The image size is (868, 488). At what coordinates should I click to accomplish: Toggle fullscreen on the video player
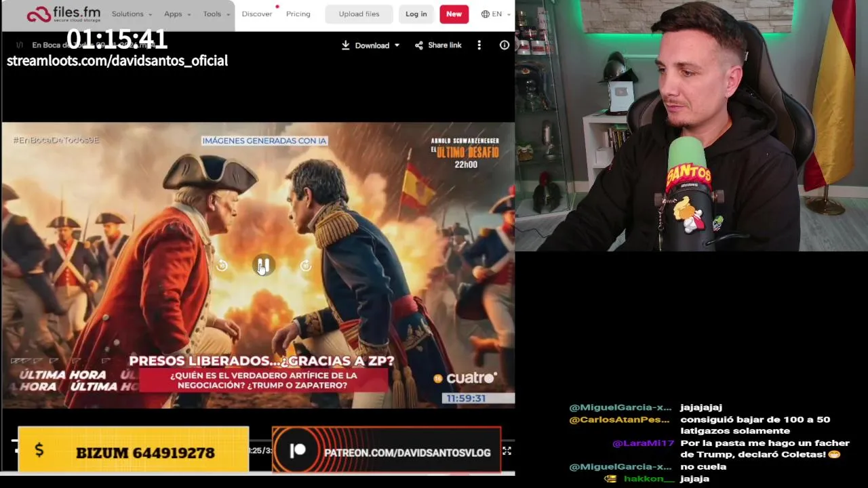tap(507, 450)
